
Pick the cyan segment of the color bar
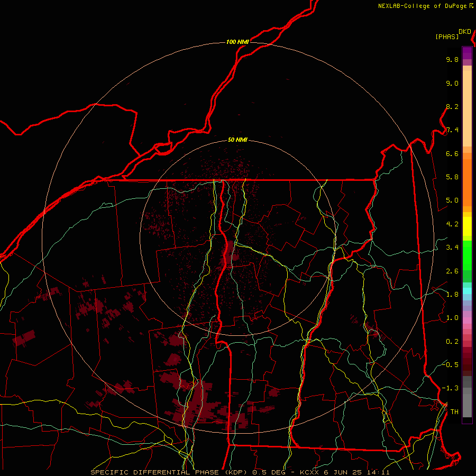(x=467, y=291)
